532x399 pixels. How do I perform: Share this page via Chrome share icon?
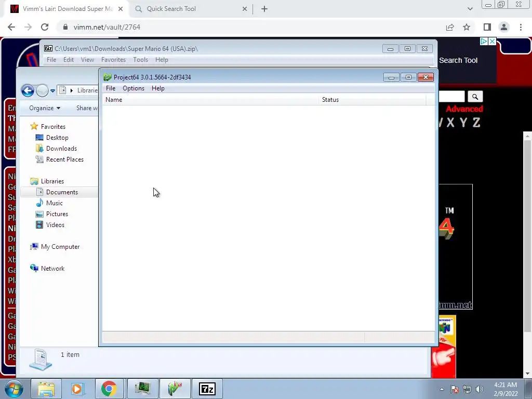[450, 27]
